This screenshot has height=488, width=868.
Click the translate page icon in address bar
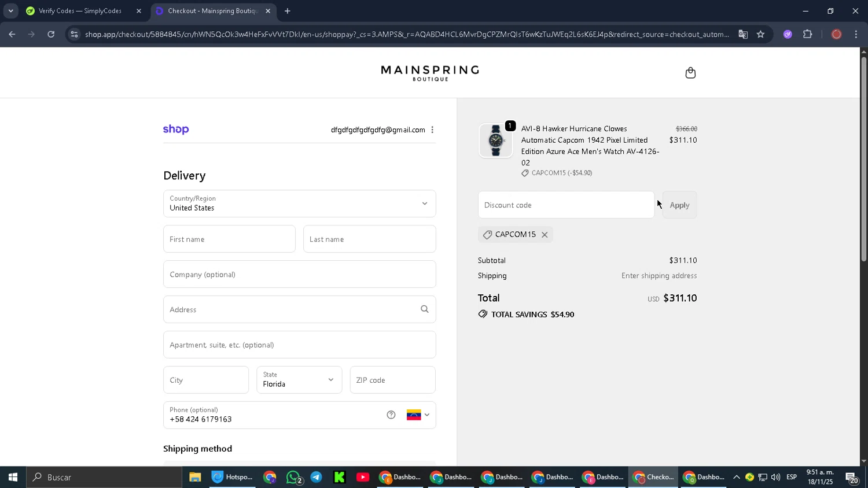pos(743,35)
